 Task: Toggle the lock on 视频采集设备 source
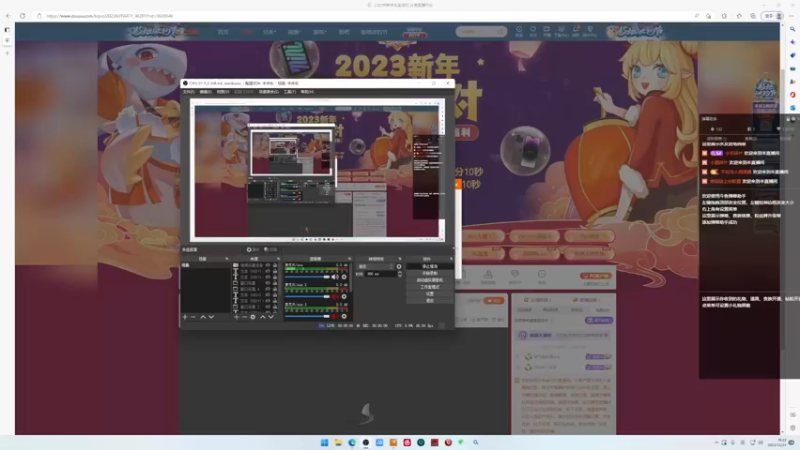(275, 265)
